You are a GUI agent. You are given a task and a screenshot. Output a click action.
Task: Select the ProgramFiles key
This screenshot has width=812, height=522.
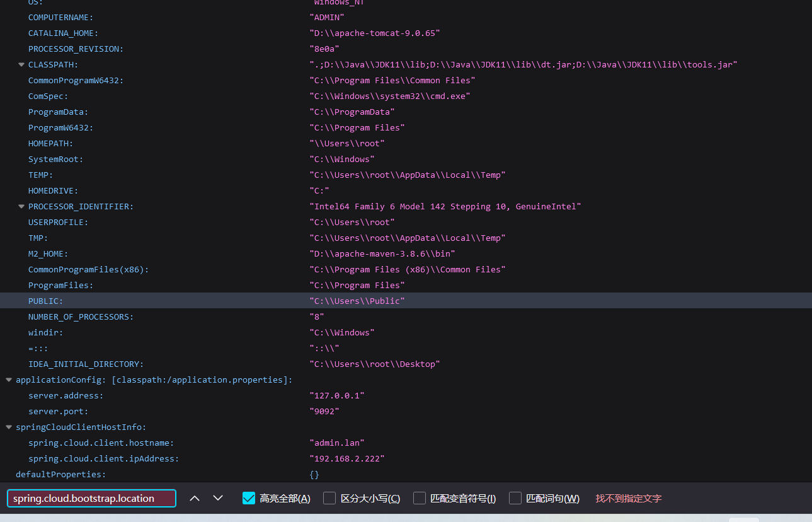click(60, 285)
